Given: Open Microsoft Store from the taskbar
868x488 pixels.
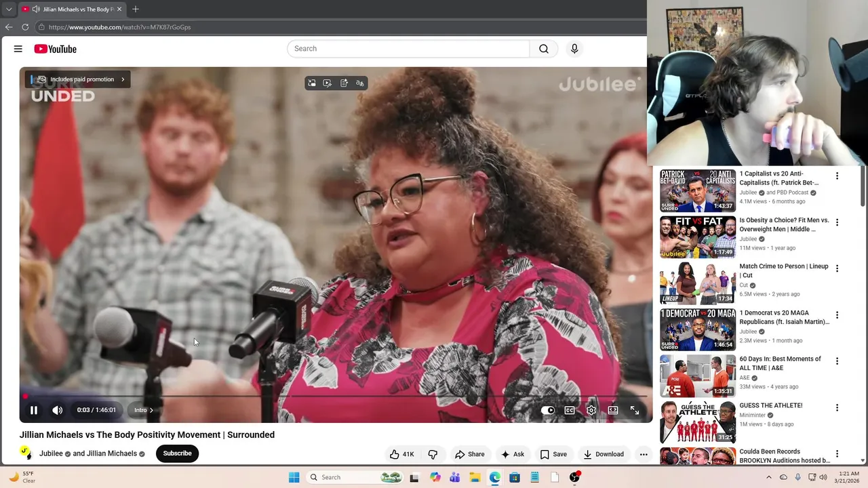Looking at the screenshot, I should click(515, 477).
